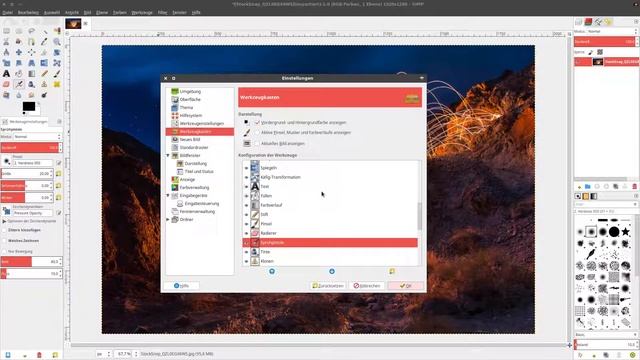Select the Heal tool in the toolbox
This screenshot has height=360, width=640.
(x=57, y=84)
